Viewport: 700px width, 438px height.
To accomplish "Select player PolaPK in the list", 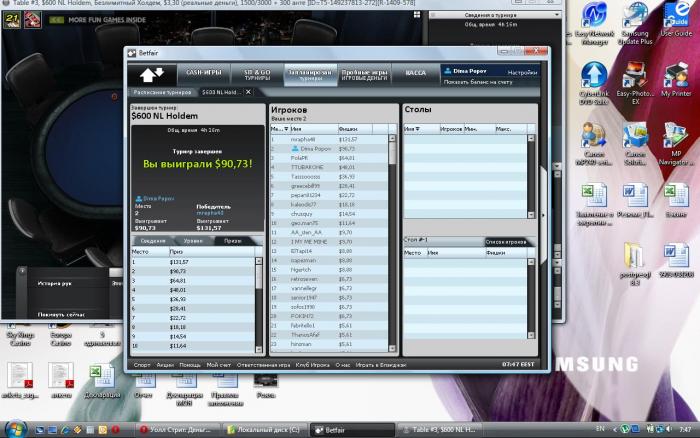I will click(329, 158).
